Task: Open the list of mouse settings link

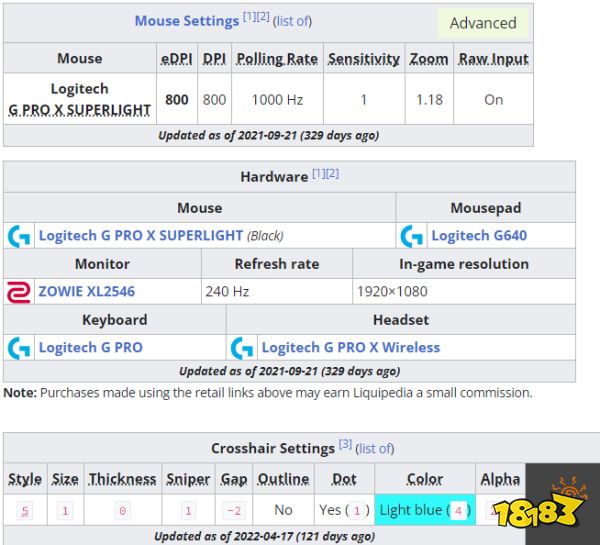Action: [292, 21]
